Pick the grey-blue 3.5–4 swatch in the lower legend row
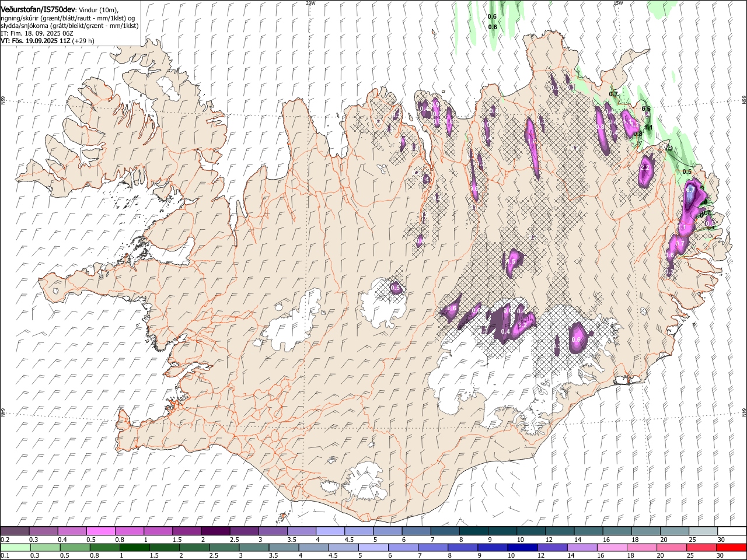Screen dimensions: 747x560 pos(284,547)
